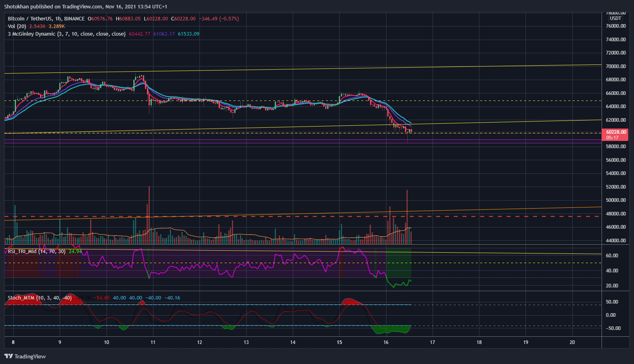This screenshot has height=364, width=634.
Task: Click the volume average value 3.289K
Action: 56,26
